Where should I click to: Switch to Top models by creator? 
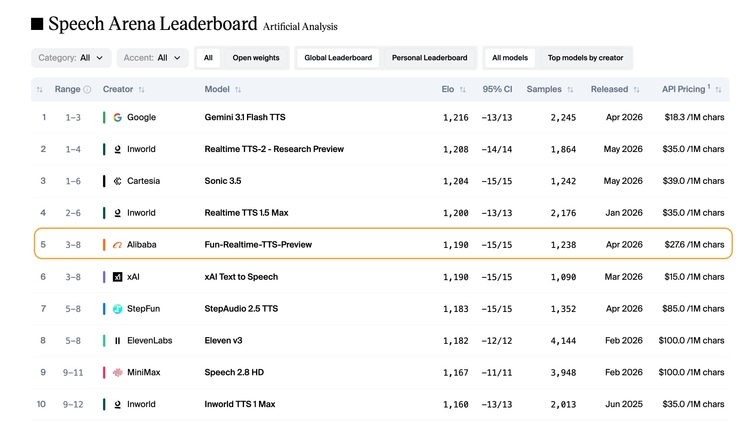click(585, 58)
